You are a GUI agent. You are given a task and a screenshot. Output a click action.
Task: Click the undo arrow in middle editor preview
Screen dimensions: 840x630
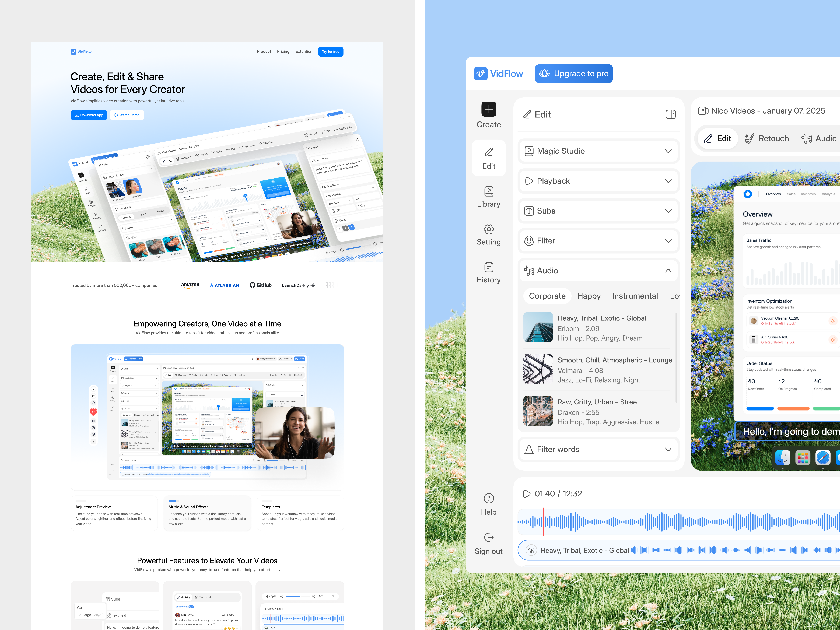tap(298, 368)
